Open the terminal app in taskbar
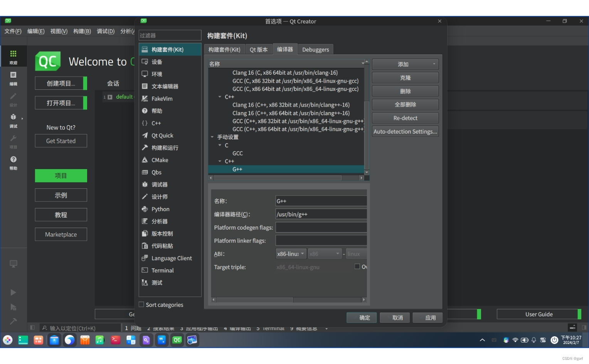The height and width of the screenshot is (364, 589). [115, 340]
